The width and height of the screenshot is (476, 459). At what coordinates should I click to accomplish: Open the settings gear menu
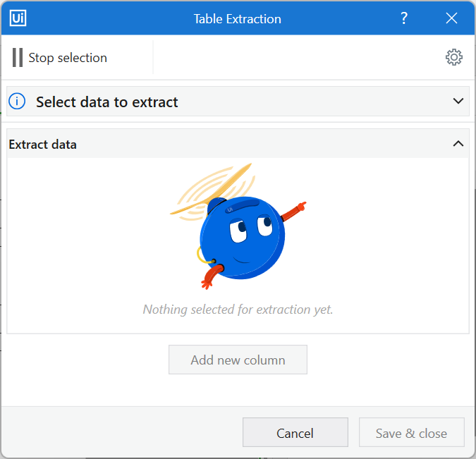tap(454, 58)
